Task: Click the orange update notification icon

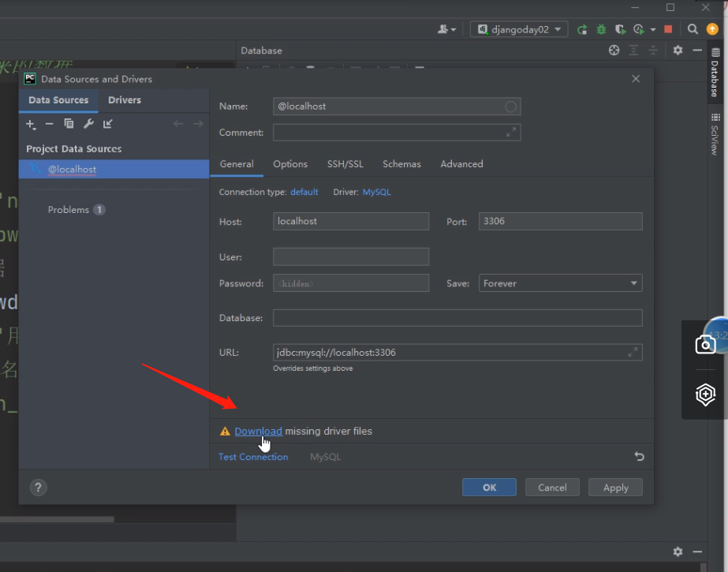Action: coord(712,29)
